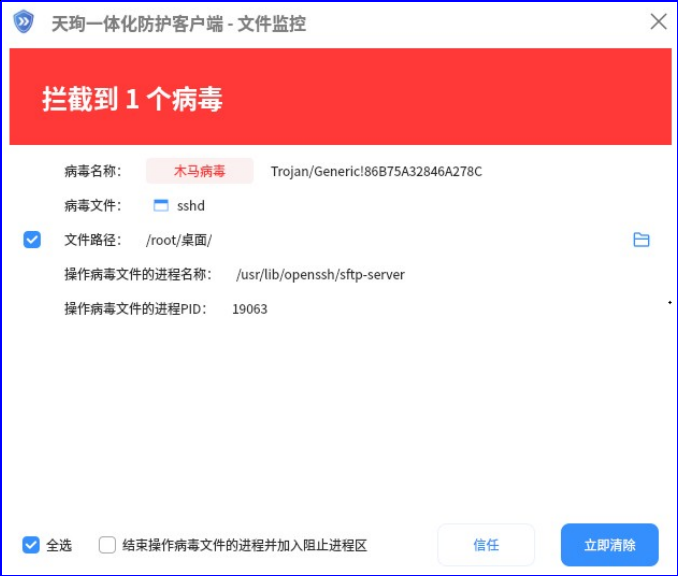Click the window title 天珣一体化防护客户端 - 文件监控
Viewport: 678px width, 576px height.
tap(179, 24)
